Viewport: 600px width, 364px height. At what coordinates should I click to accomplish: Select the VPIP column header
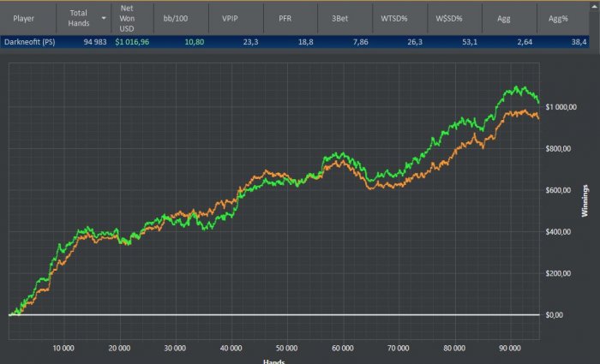click(x=231, y=17)
